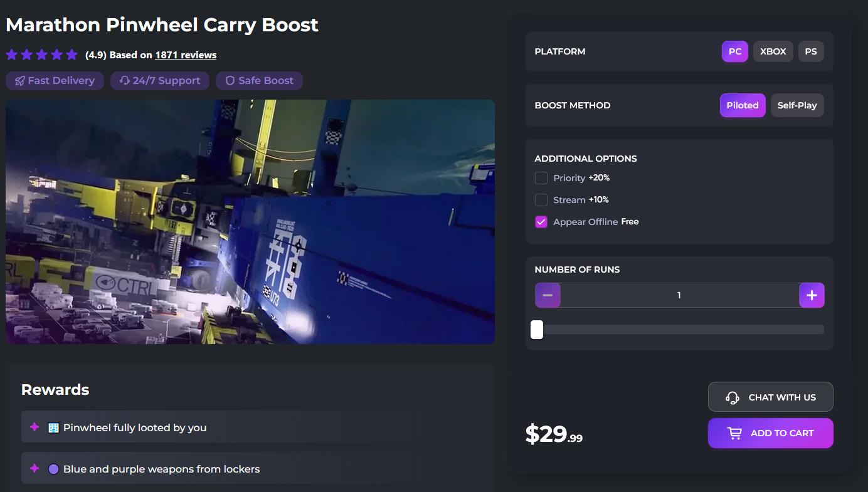Screen dimensions: 868x492
Task: Click the Chat With Us button
Action: [771, 397]
